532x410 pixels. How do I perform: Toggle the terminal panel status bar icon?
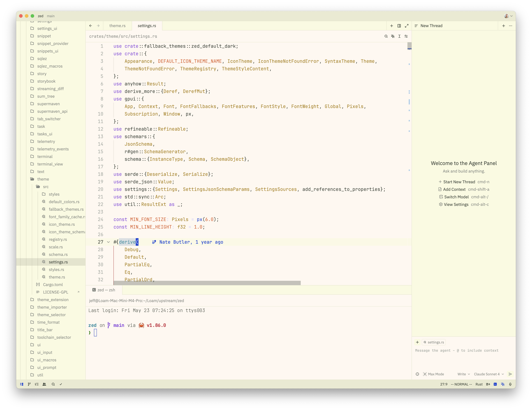coord(495,384)
